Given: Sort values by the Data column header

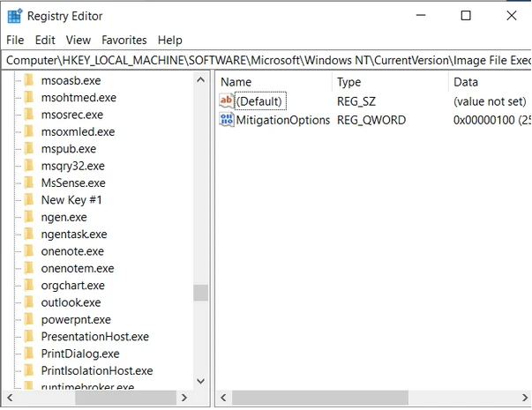Looking at the screenshot, I should (490, 82).
